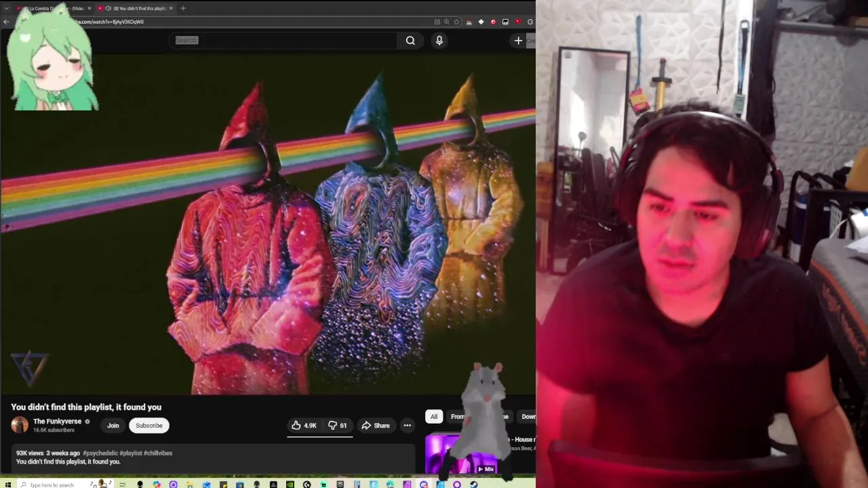868x488 pixels.
Task: Close the La Cumbia browser tab
Action: pos(89,8)
